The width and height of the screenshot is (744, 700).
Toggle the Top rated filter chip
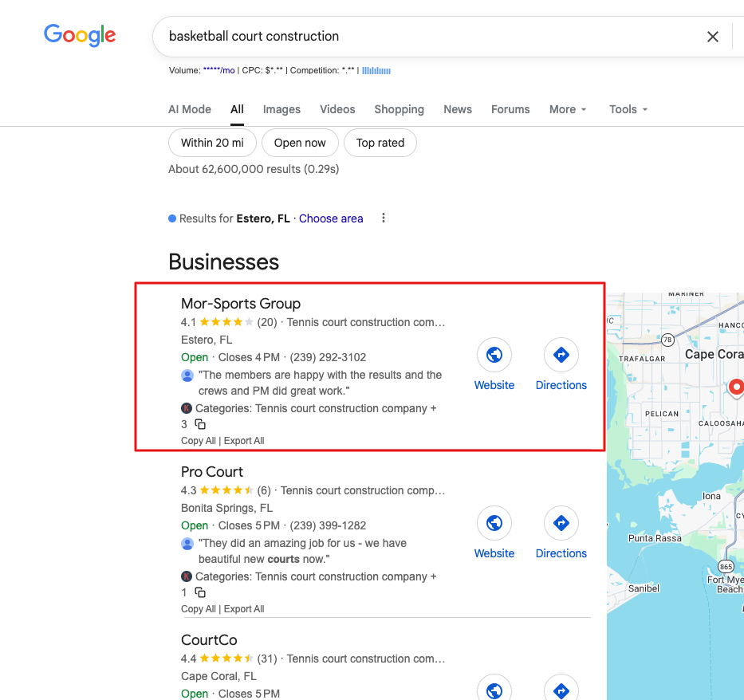(x=380, y=144)
